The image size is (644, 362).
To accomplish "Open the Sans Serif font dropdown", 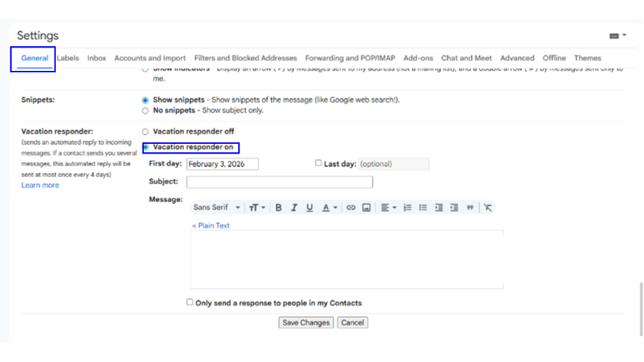I will click(x=217, y=208).
